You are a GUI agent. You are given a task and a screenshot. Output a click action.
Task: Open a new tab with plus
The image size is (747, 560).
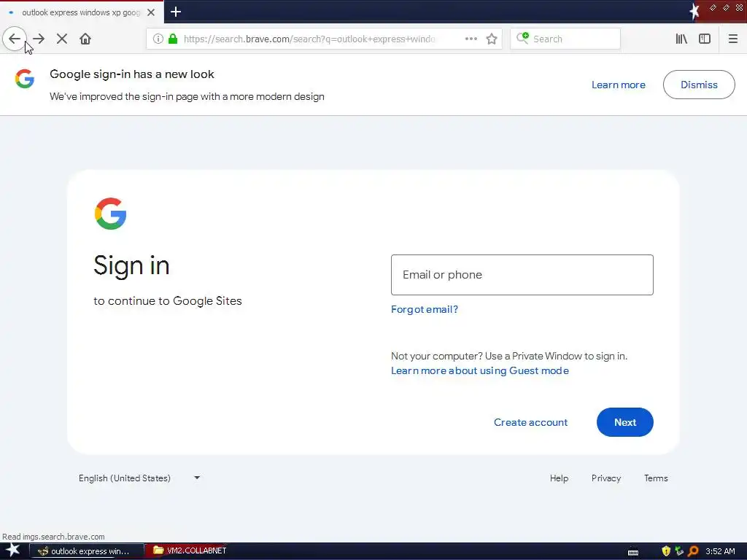coord(176,12)
